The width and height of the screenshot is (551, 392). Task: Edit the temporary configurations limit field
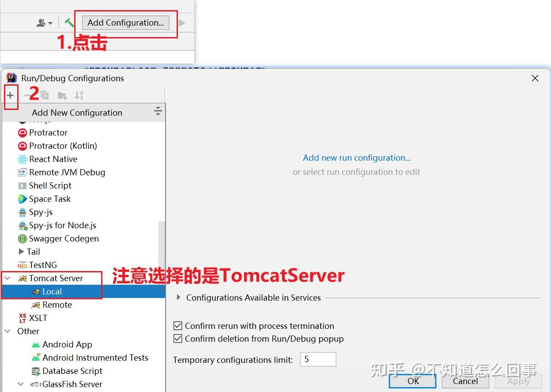click(317, 359)
